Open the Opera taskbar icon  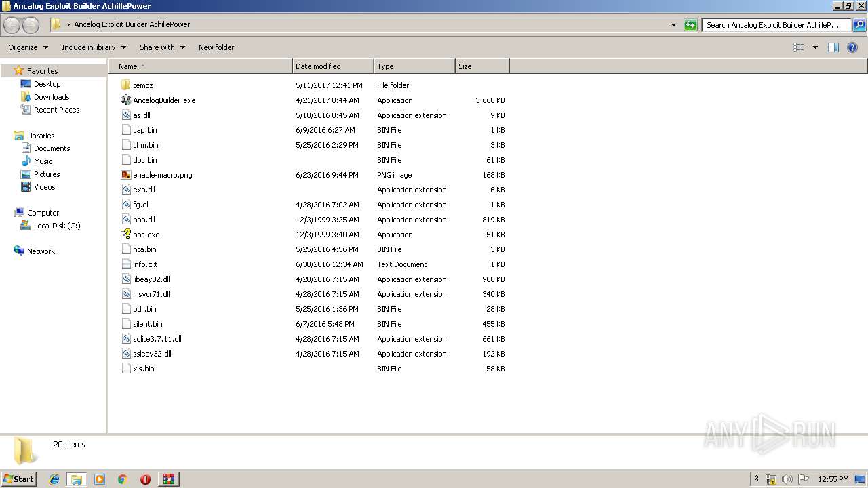coord(145,479)
